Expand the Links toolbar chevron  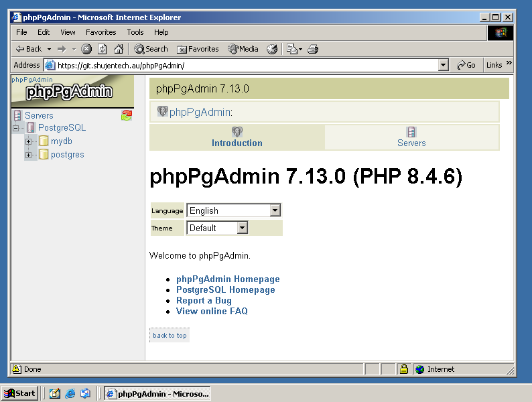coord(509,63)
